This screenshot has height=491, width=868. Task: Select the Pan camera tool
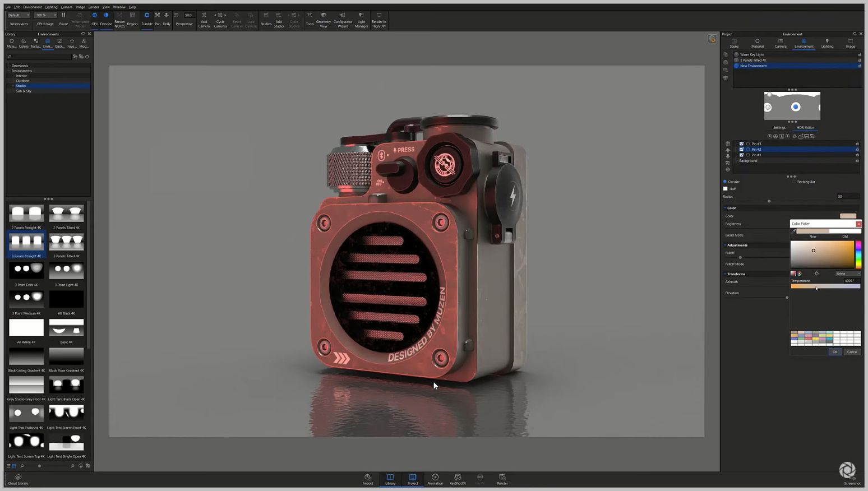[158, 18]
